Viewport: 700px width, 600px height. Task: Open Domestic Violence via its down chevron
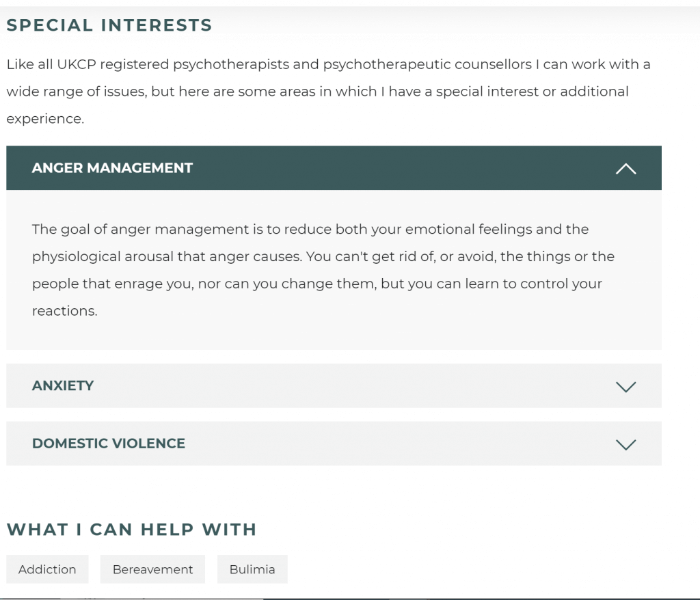[625, 445]
